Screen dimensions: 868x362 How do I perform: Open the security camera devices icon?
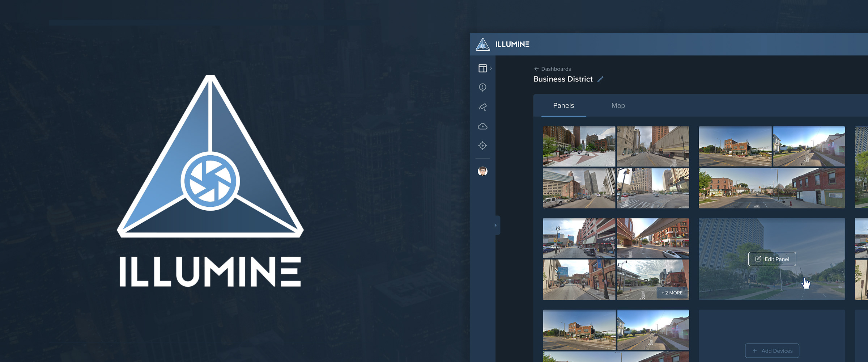482,107
